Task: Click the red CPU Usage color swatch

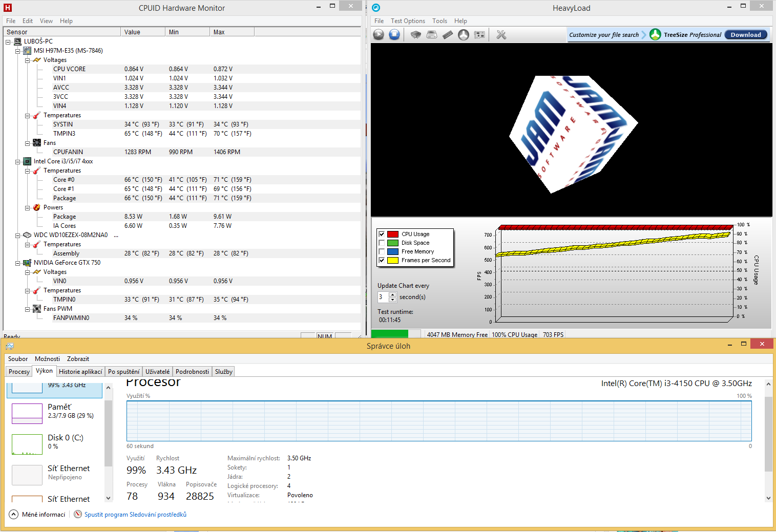Action: (x=393, y=234)
